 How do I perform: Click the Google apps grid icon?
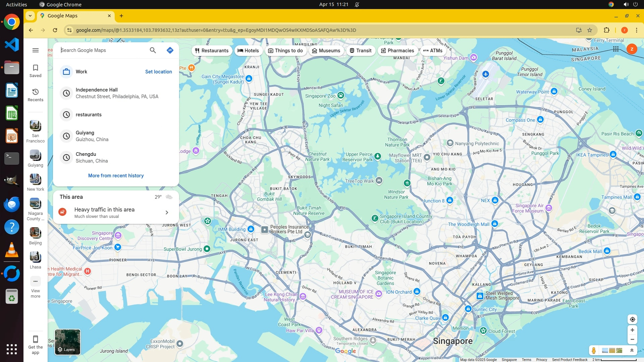(x=615, y=49)
